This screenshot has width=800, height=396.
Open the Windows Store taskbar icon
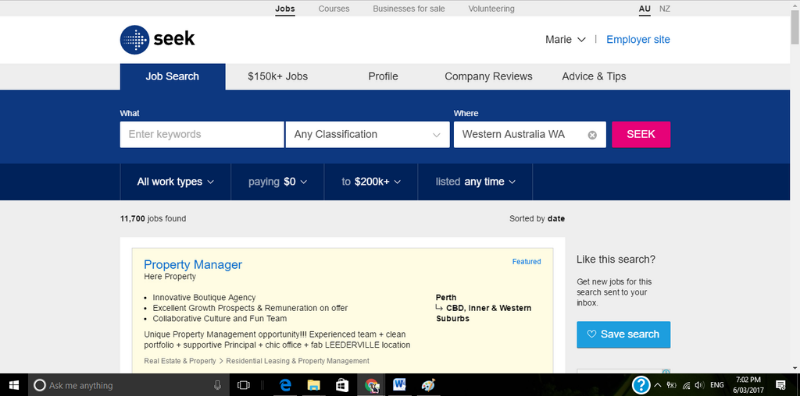pos(342,385)
